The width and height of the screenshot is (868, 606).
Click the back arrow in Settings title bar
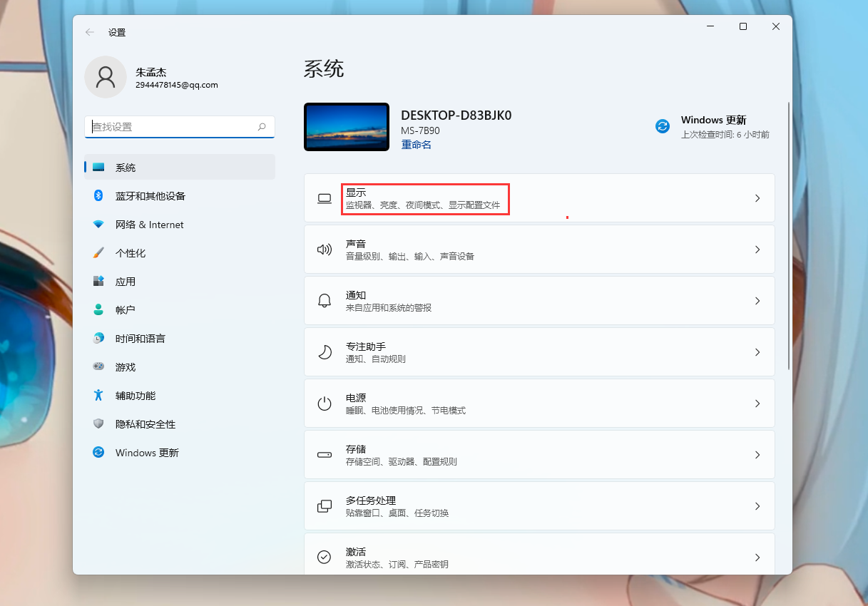[x=90, y=32]
